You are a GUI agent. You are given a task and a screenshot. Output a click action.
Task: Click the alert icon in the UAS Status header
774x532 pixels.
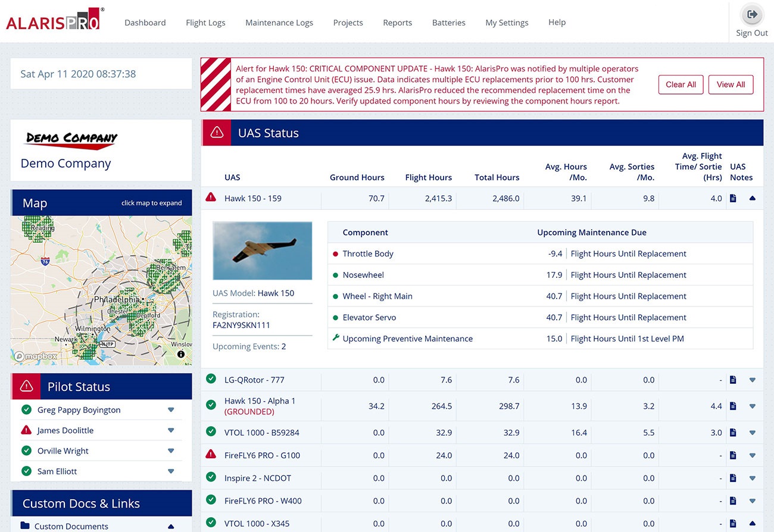[x=215, y=132]
